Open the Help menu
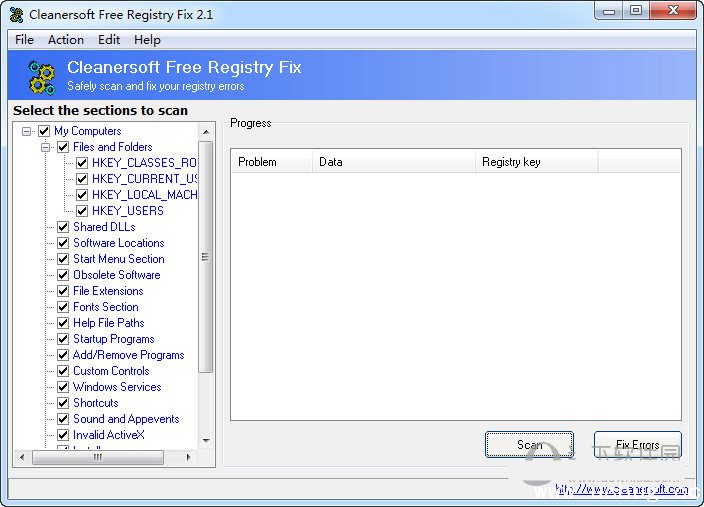Viewport: 704px width, 507px height. (147, 40)
